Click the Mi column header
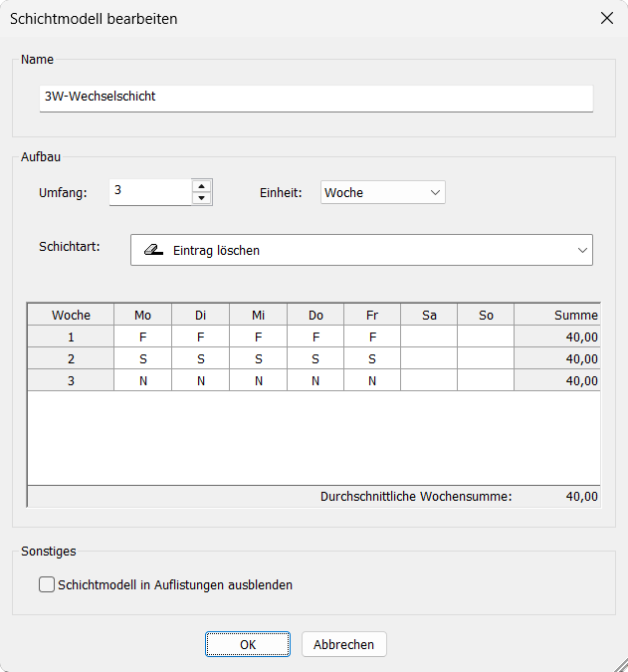628x672 pixels. (x=259, y=315)
